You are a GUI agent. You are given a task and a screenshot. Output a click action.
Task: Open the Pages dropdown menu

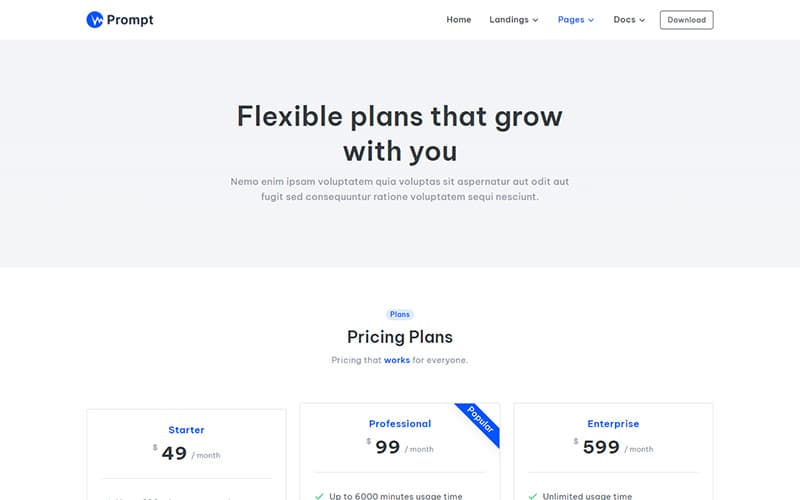[x=576, y=20]
